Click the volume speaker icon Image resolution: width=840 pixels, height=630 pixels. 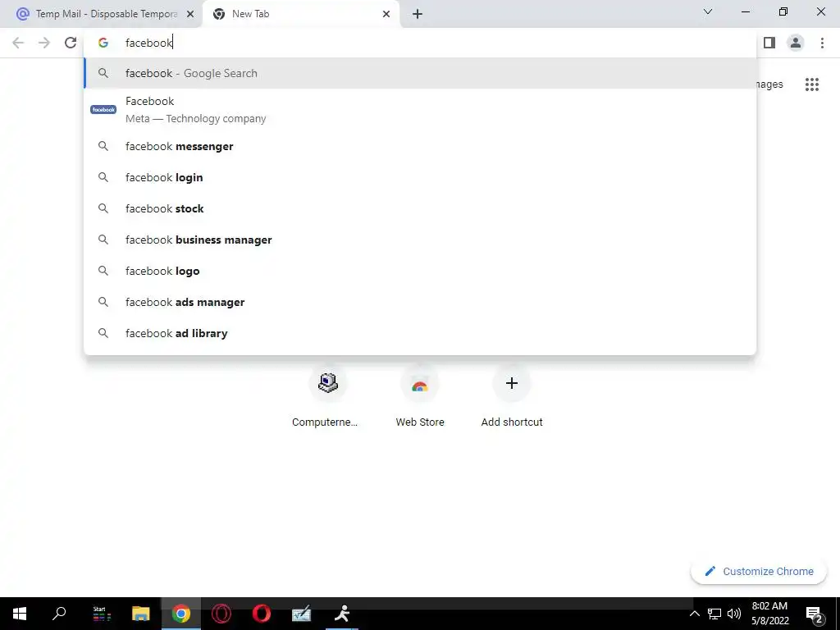pyautogui.click(x=734, y=614)
